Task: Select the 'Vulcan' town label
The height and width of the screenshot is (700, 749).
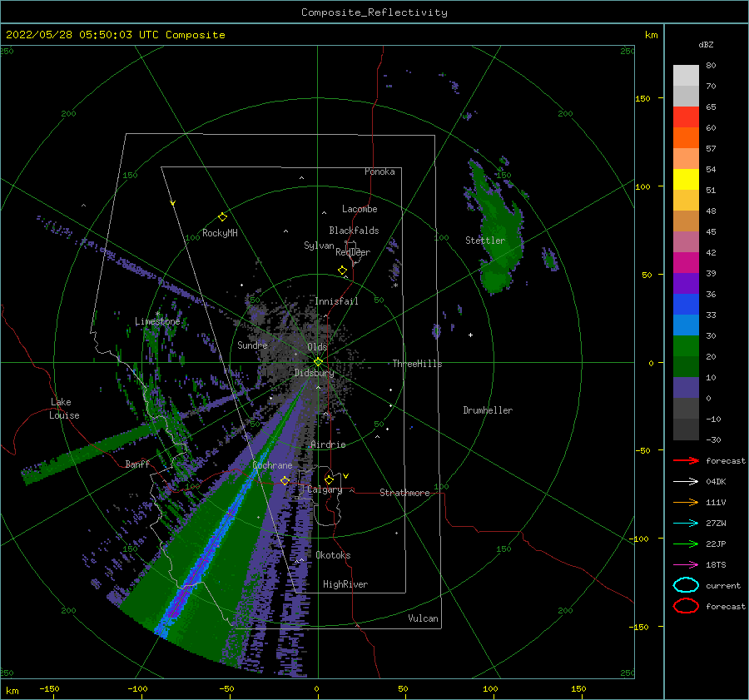Action: coord(423,618)
